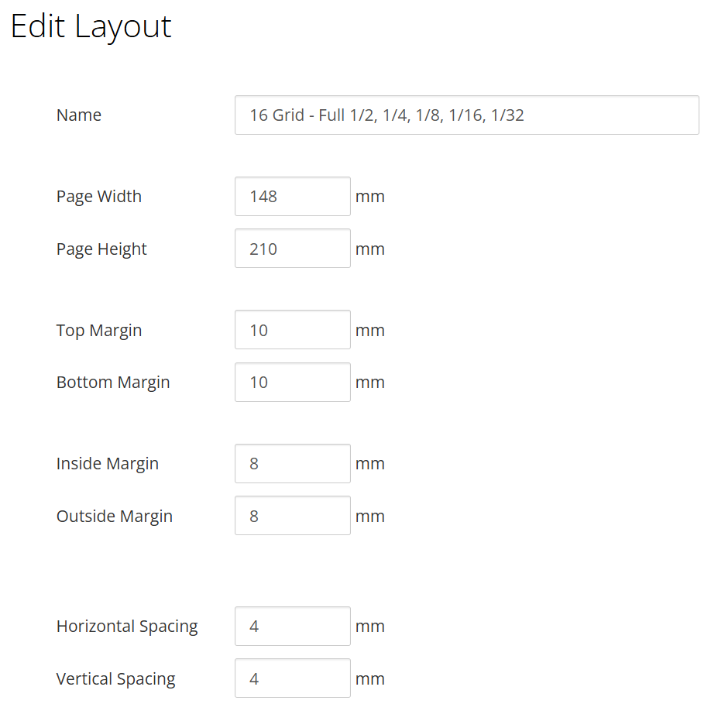Screen dimensions: 718x728
Task: Select the Inside Margin label
Action: click(108, 464)
